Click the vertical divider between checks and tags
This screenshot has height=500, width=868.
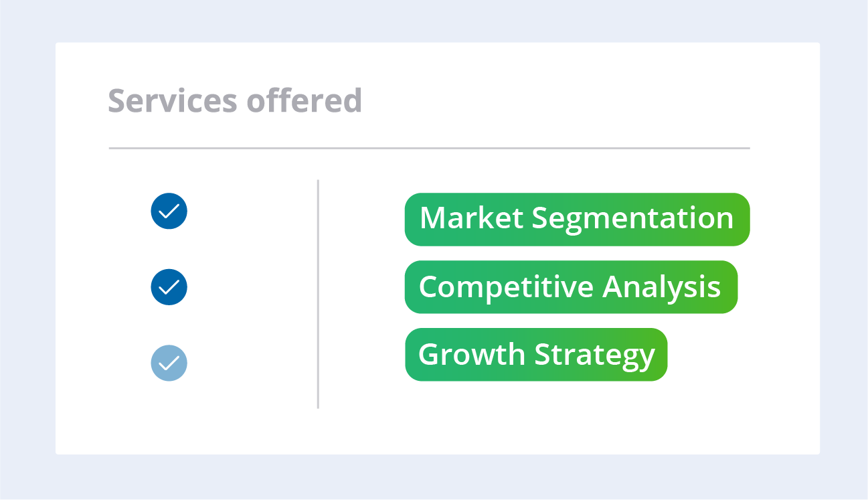tap(318, 294)
